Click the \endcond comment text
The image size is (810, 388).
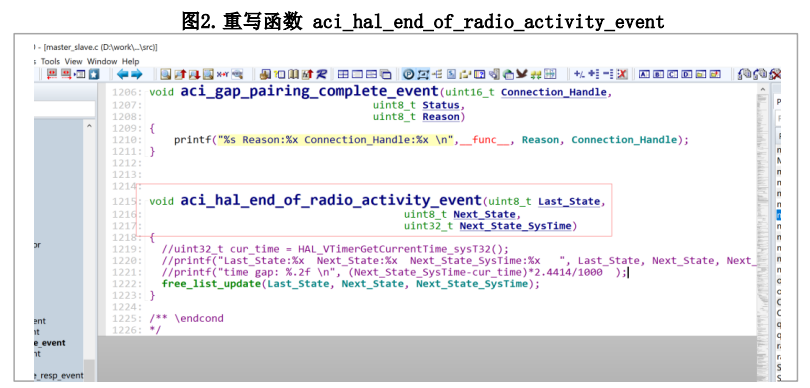(x=199, y=318)
